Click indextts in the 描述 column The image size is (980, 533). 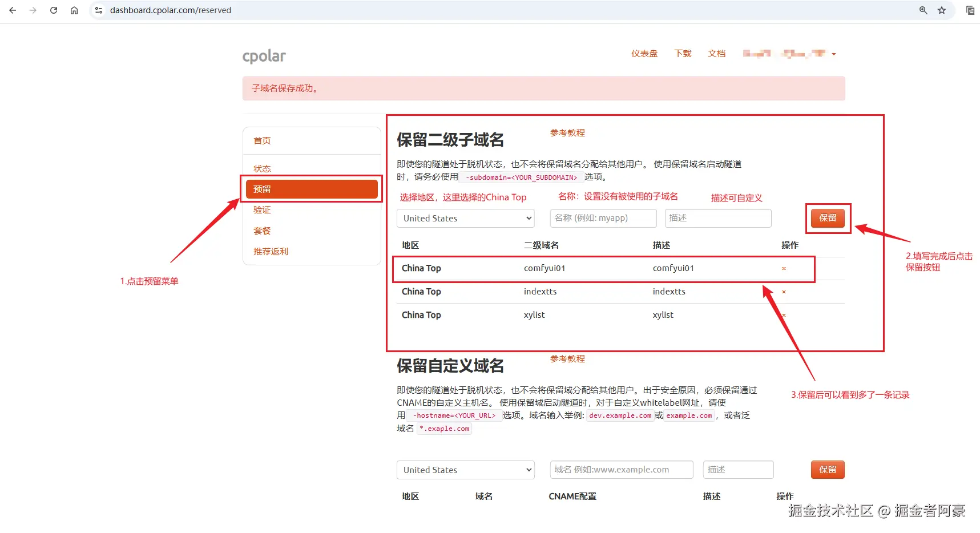point(670,292)
